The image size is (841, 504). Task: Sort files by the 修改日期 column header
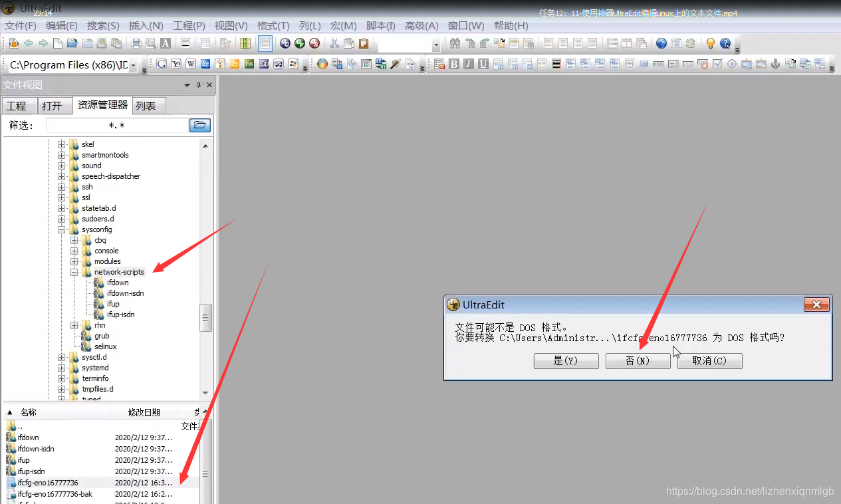(144, 412)
